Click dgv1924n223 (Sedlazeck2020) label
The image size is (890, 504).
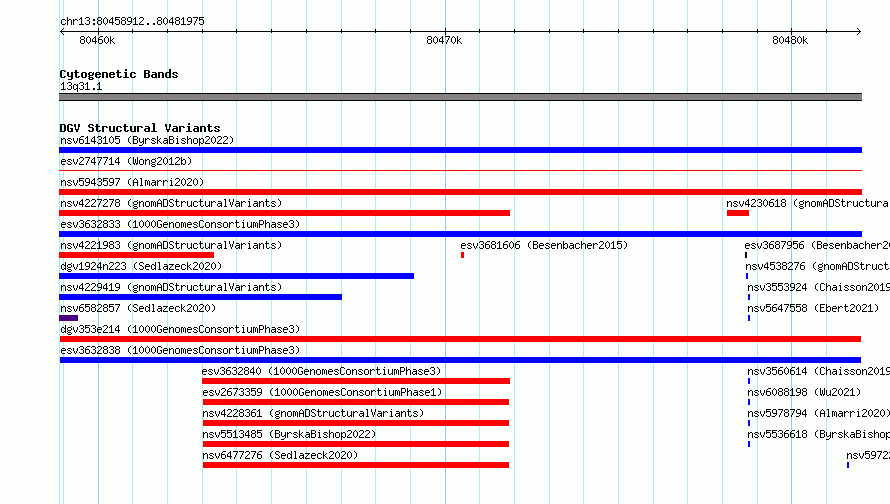141,266
